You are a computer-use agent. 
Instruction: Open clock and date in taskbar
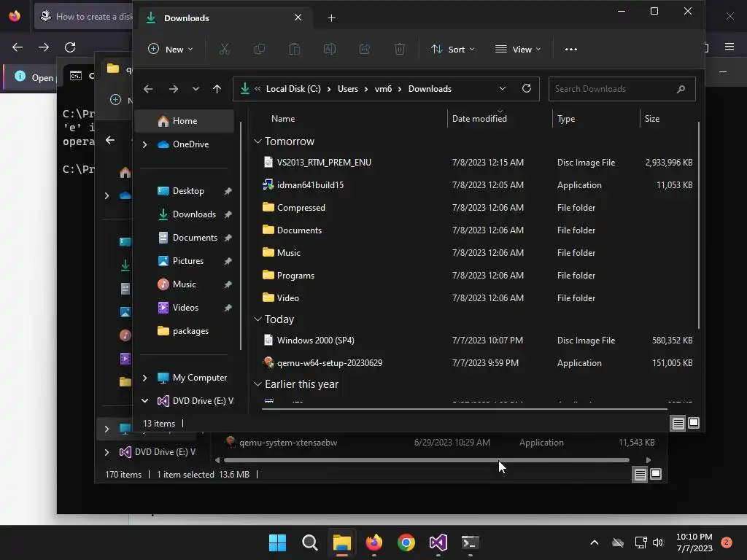point(694,542)
